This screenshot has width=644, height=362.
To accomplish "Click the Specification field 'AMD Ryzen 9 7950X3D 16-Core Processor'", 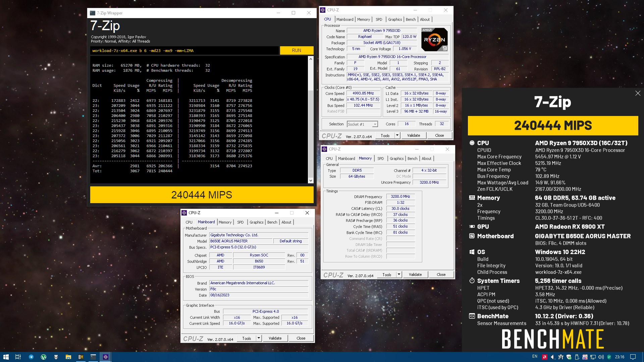I will pyautogui.click(x=397, y=57).
